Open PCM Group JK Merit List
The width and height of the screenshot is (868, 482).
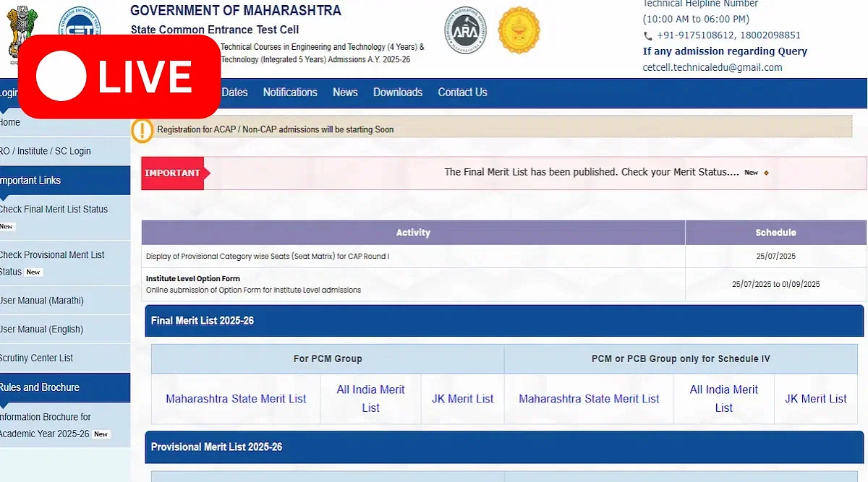point(463,399)
